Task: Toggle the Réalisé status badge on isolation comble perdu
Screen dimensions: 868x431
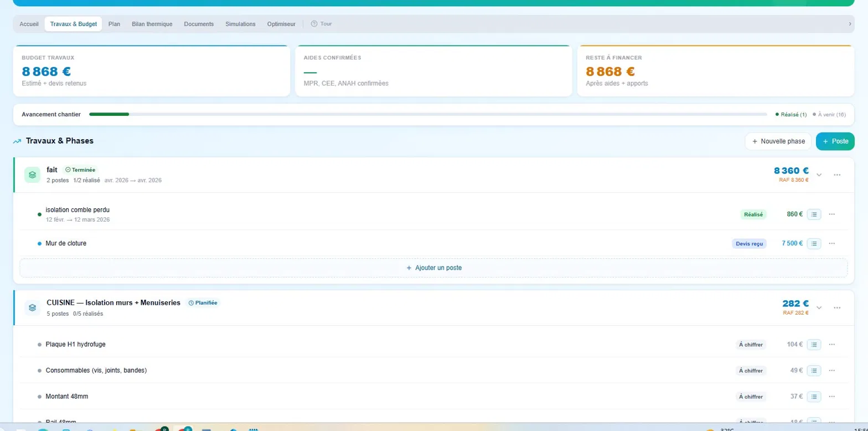Action: (753, 214)
